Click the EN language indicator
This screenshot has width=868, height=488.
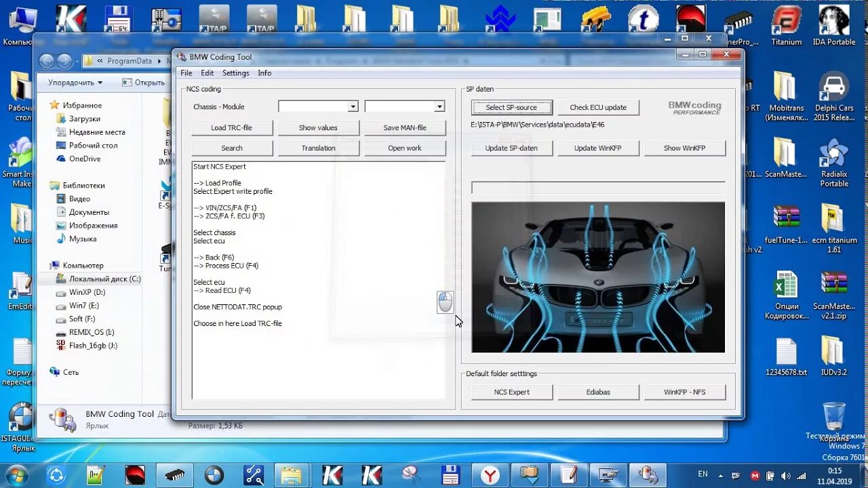(703, 474)
